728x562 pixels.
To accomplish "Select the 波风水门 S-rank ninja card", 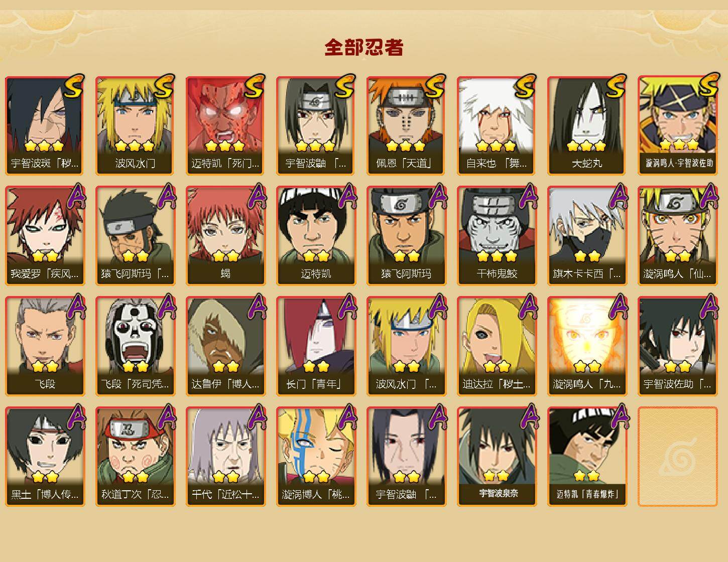I will click(x=135, y=125).
